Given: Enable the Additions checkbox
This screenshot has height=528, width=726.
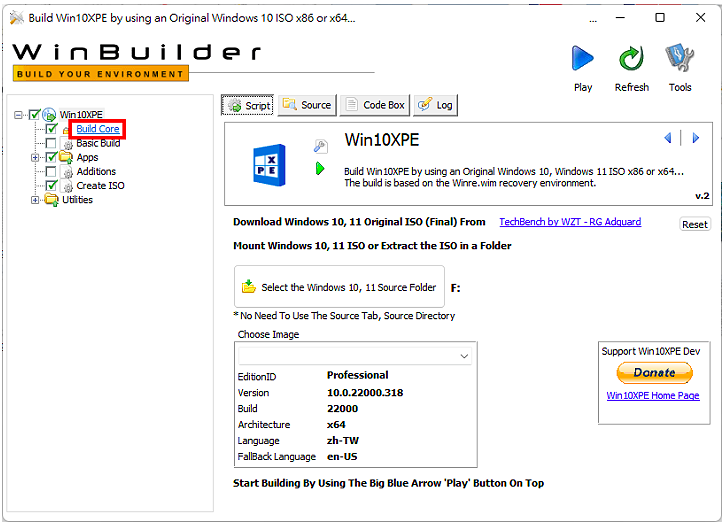Looking at the screenshot, I should pos(51,171).
